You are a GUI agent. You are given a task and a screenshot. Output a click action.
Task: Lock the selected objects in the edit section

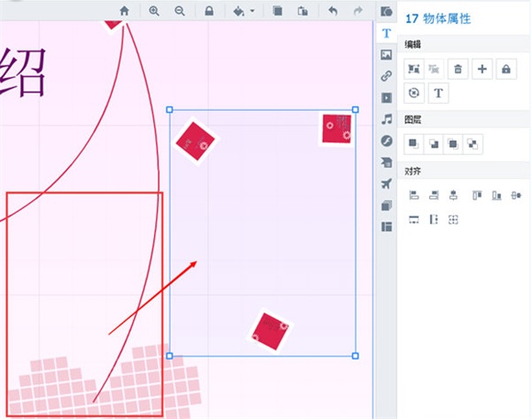pos(506,69)
